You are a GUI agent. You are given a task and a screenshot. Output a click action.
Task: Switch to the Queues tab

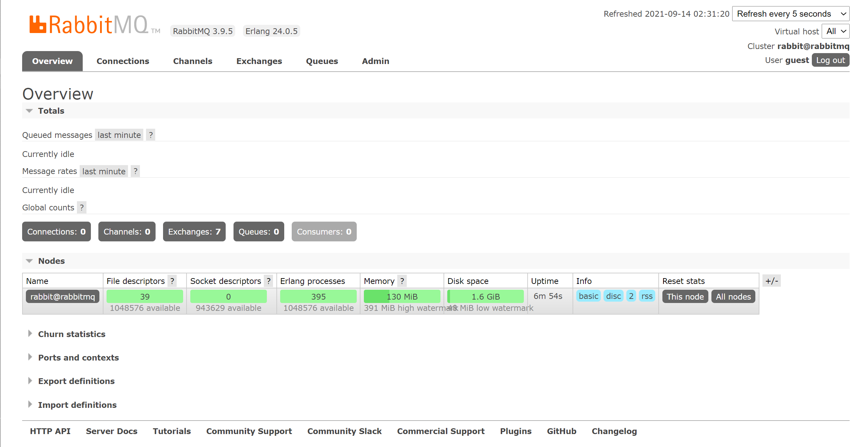(322, 61)
